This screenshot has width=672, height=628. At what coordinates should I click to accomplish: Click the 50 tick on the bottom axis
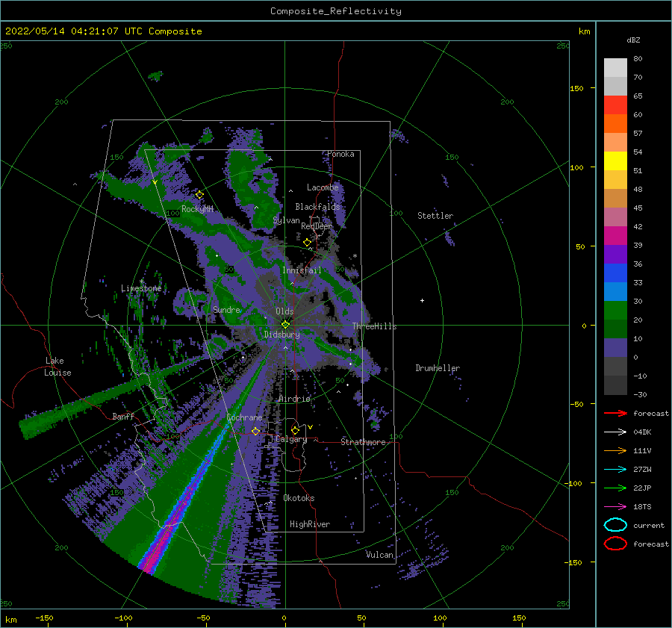[x=361, y=618]
